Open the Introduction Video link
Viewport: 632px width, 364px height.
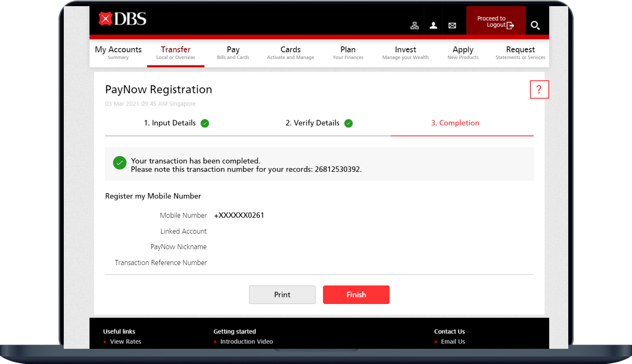click(247, 341)
